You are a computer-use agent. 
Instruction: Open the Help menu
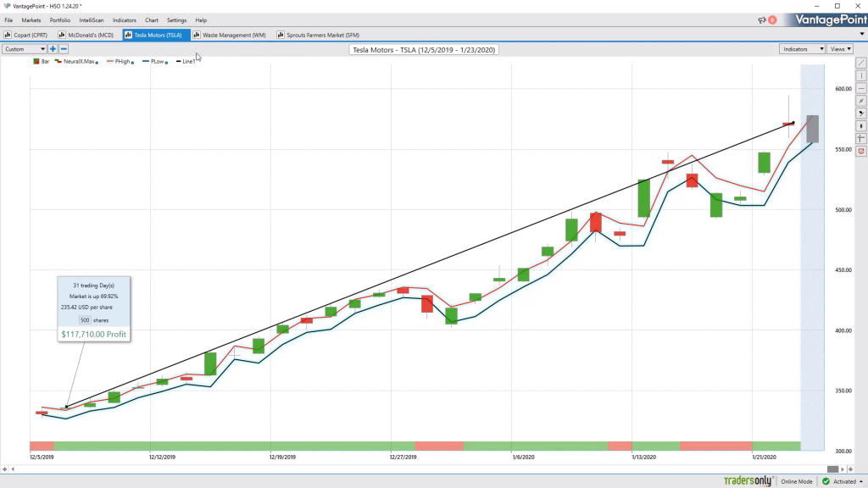[201, 20]
